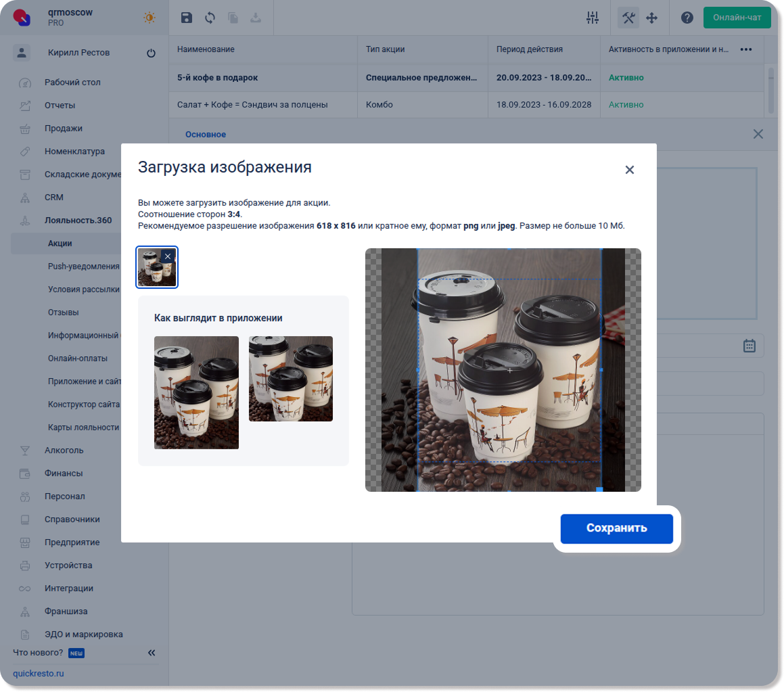
Task: Open the table columns three-dots menu
Action: coord(746,49)
